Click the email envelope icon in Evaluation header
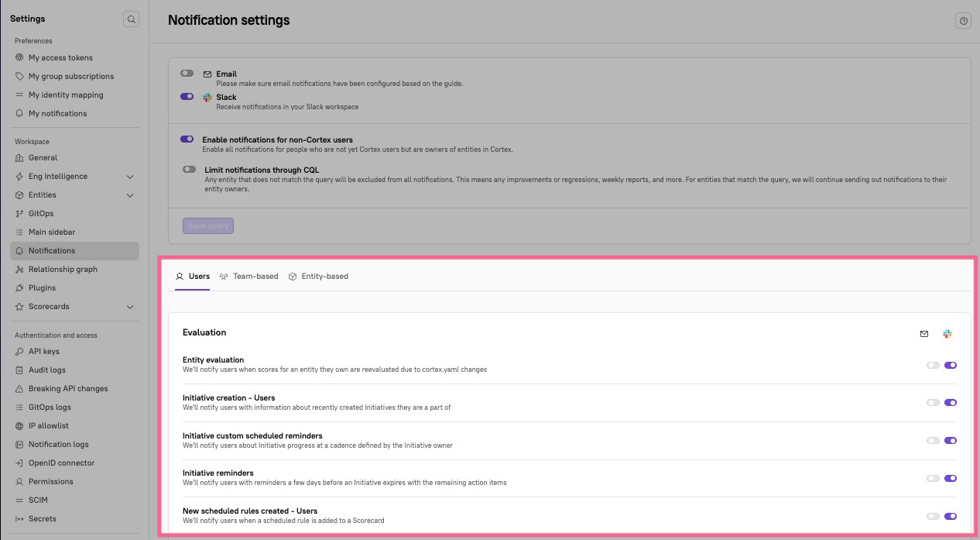 (x=923, y=334)
